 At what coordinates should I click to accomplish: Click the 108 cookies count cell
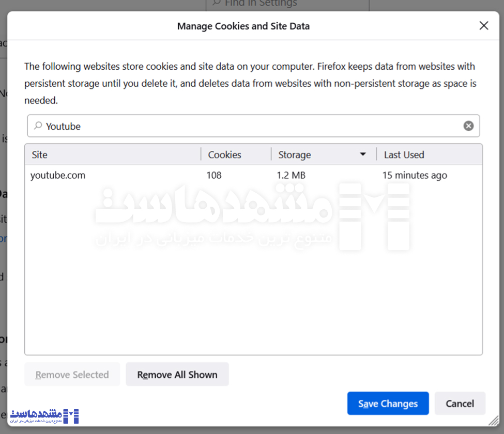pos(214,175)
